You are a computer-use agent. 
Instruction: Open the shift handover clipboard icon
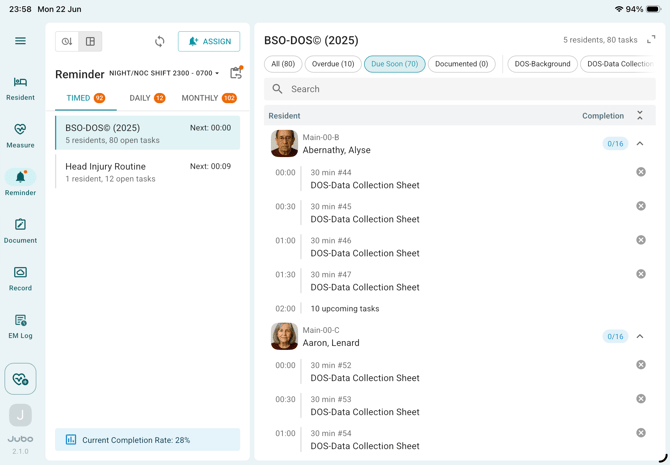(236, 73)
